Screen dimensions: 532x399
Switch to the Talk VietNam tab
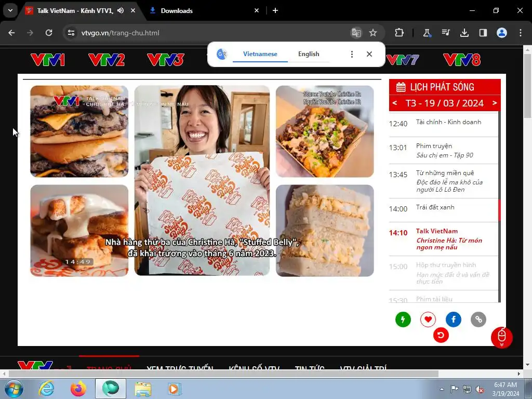(75, 10)
